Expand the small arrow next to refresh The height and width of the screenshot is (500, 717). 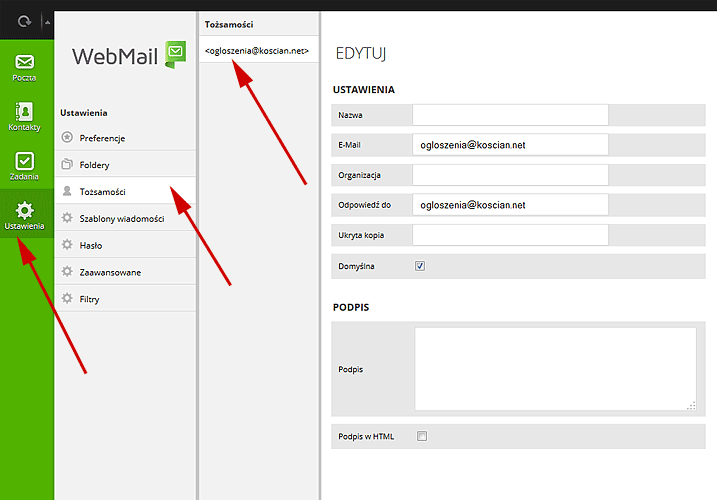(x=47, y=22)
